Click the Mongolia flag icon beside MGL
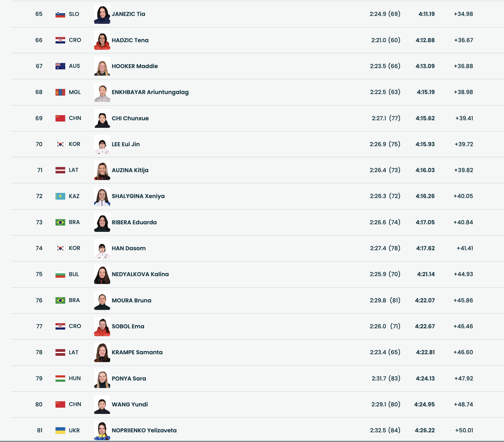This screenshot has height=442, width=504. [x=60, y=92]
